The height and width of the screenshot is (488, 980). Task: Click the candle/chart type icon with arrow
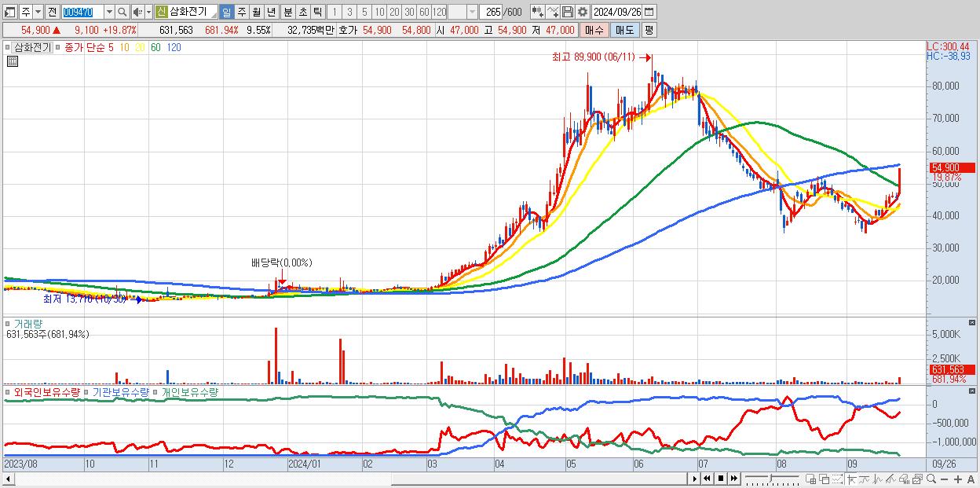(x=537, y=12)
